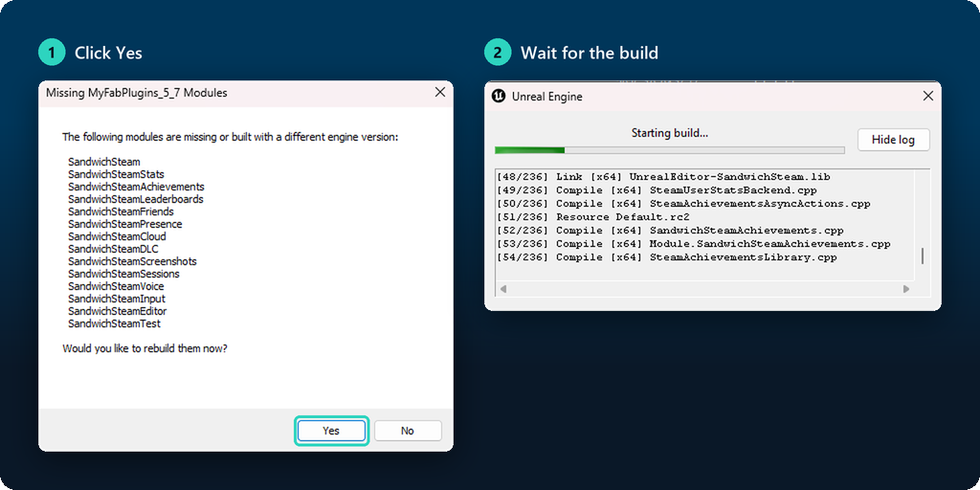This screenshot has height=490, width=980.
Task: Select SandwichSteamSessions in the list
Action: [x=123, y=274]
